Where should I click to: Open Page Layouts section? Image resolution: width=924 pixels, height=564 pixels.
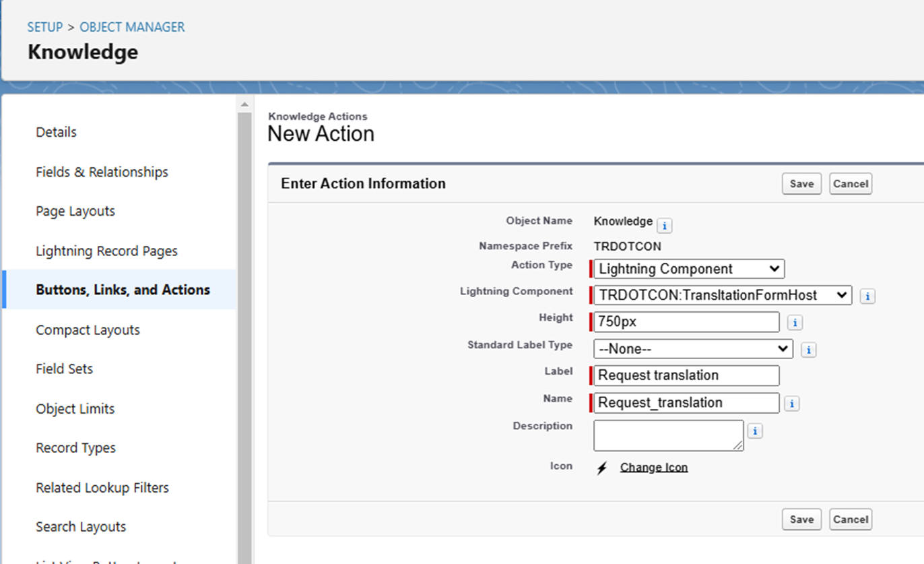coord(75,211)
